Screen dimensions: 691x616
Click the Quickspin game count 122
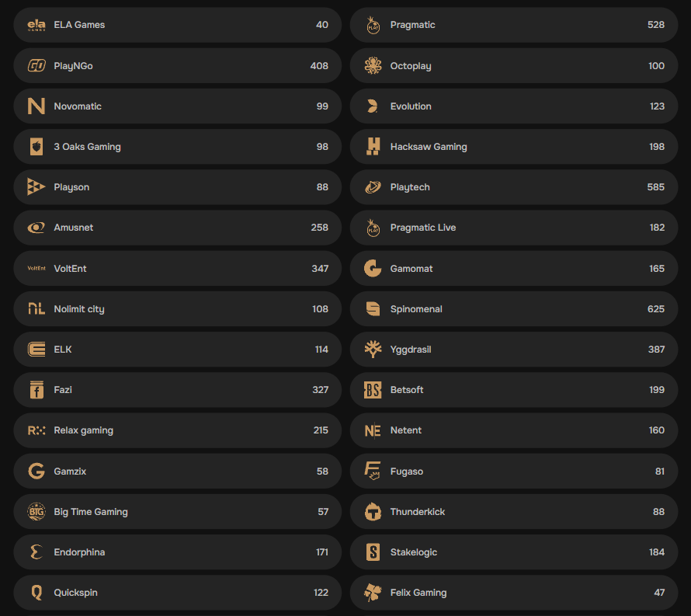[321, 593]
